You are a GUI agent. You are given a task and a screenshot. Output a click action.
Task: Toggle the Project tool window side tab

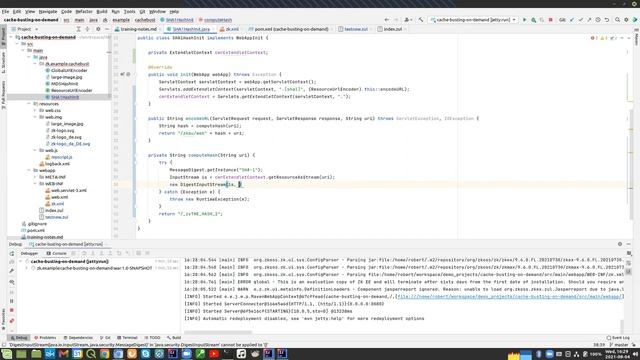(3, 37)
